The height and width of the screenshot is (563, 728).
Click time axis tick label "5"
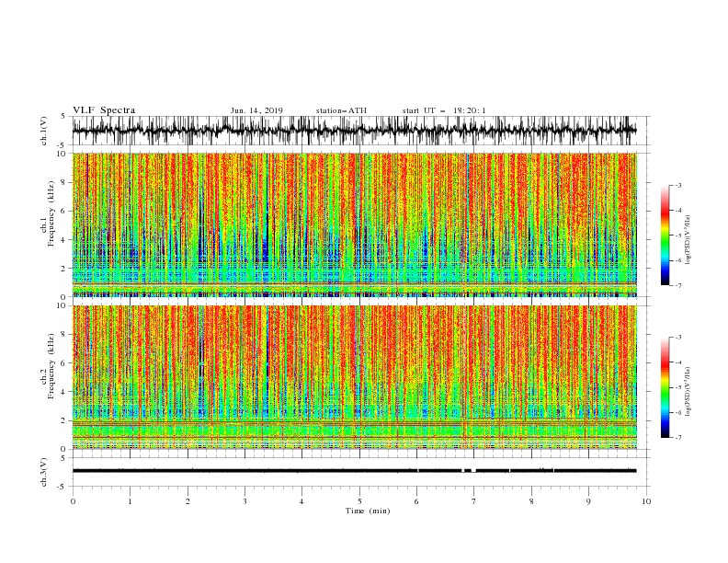359,501
